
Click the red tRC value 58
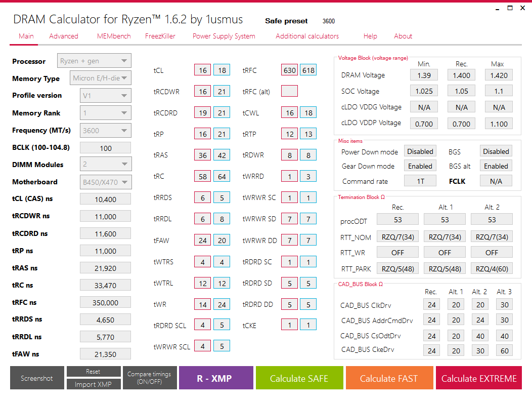[x=203, y=176]
